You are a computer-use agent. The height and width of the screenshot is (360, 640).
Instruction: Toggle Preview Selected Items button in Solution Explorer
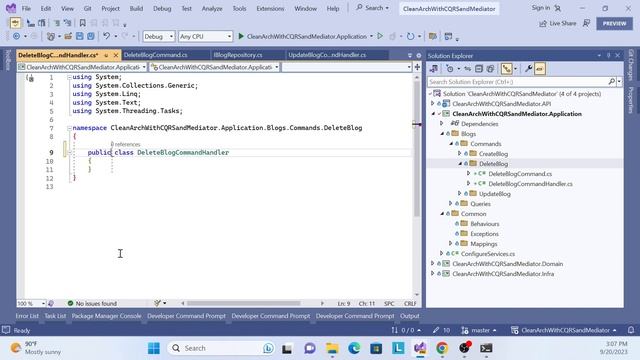(540, 69)
